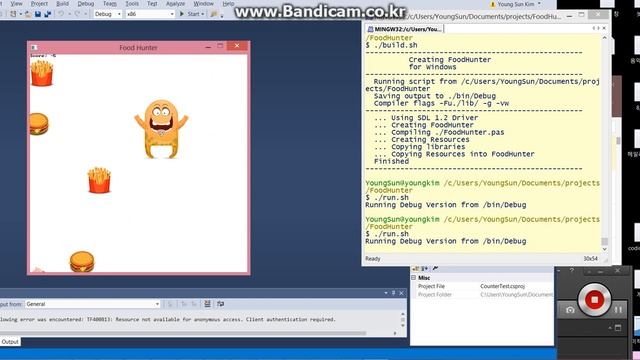Open the Build menu
Viewport: 640px width, 360px height.
point(62,4)
